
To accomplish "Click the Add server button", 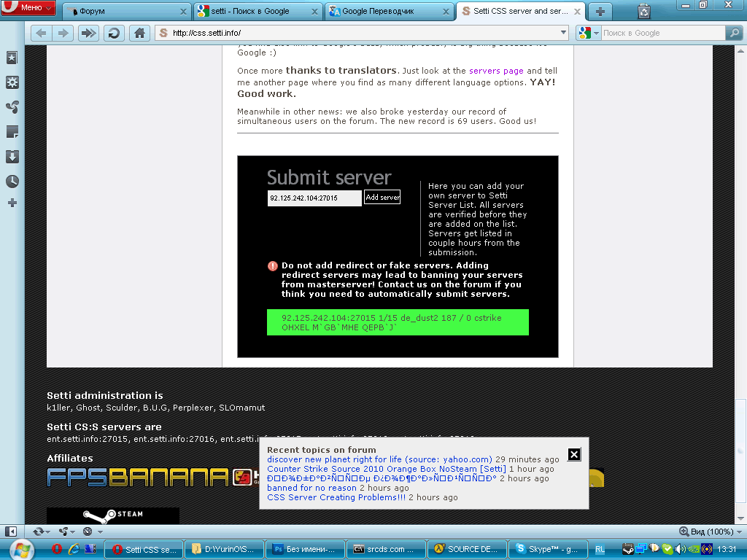I will click(x=382, y=197).
